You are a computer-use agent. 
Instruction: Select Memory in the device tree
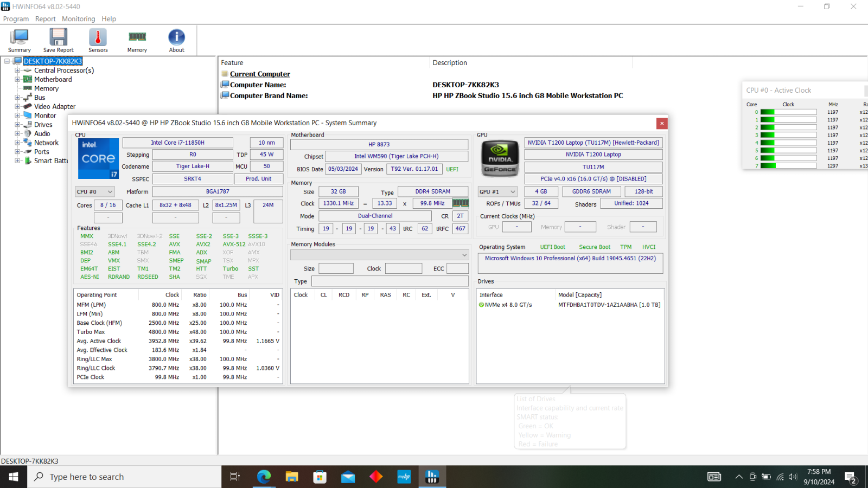pyautogui.click(x=47, y=88)
